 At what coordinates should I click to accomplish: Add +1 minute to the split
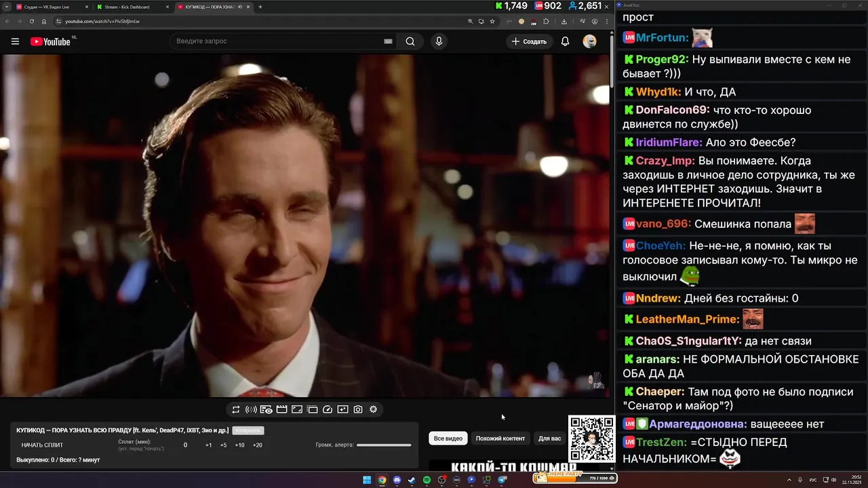click(208, 445)
